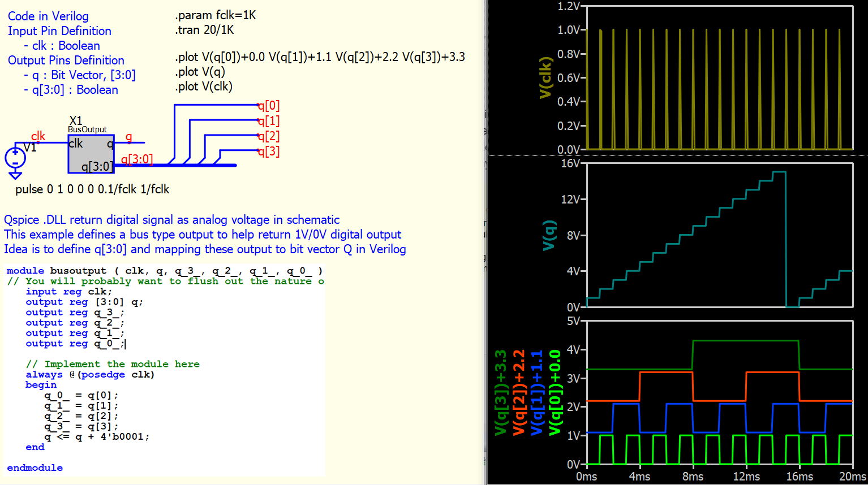
Task: Click the q[2] bus tap label
Action: pyautogui.click(x=268, y=136)
